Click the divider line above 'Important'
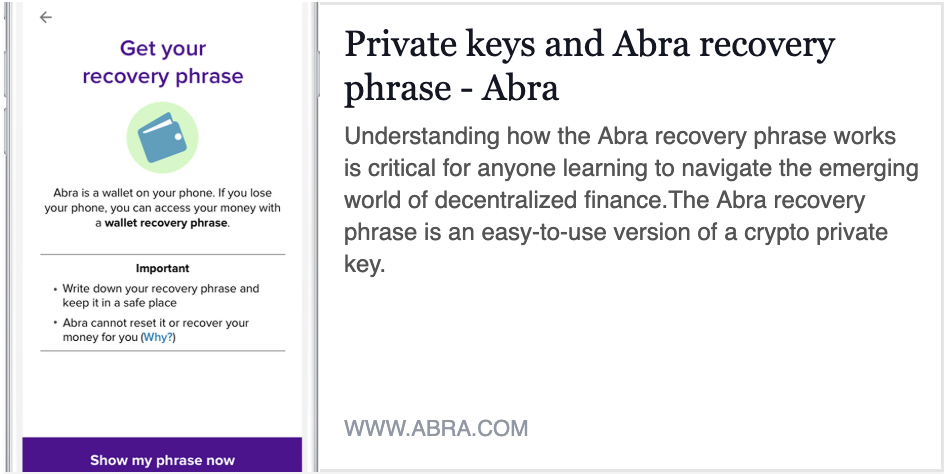This screenshot has height=474, width=944. pos(163,255)
